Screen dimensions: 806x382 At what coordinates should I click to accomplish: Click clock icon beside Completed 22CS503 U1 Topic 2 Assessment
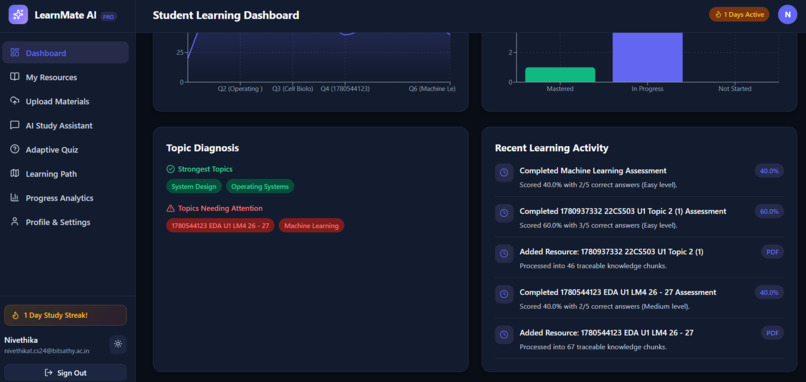pyautogui.click(x=504, y=213)
